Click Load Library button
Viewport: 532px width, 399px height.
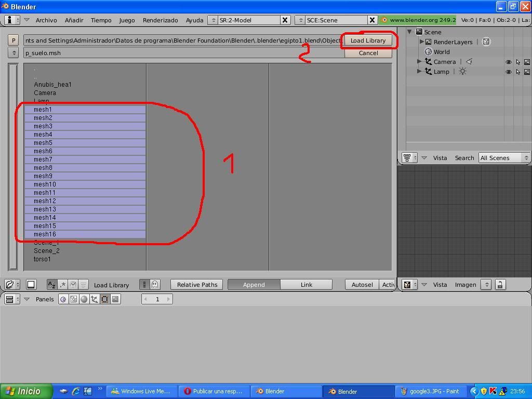coord(368,41)
